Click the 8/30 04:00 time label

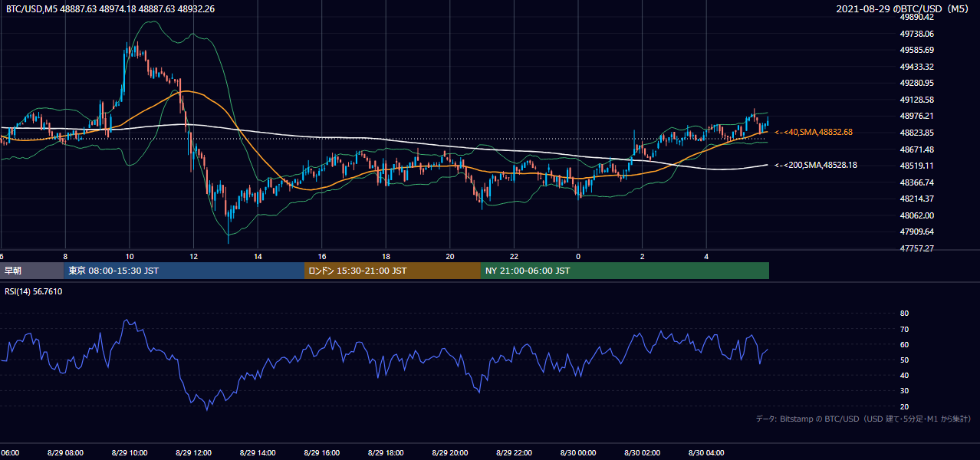point(706,453)
